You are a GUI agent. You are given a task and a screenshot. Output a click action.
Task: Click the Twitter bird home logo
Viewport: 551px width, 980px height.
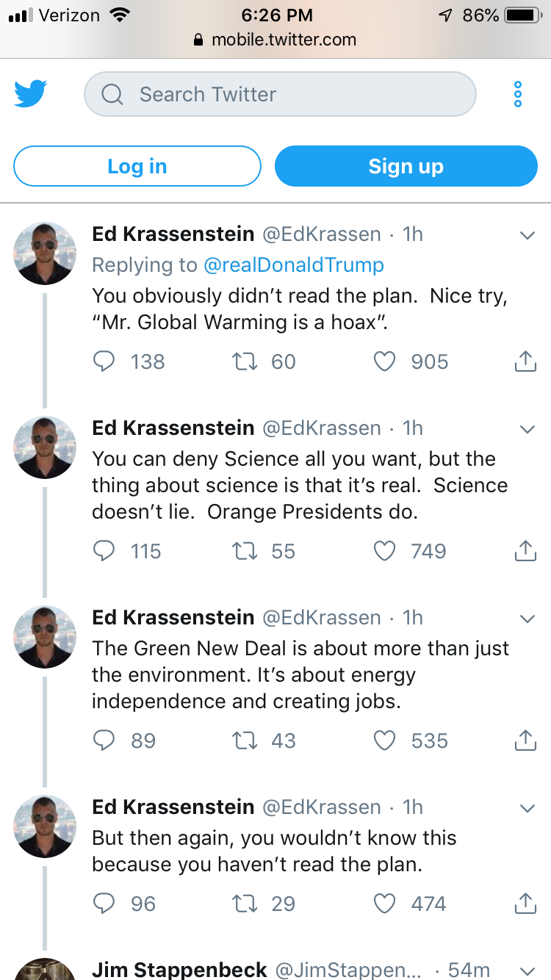point(30,94)
